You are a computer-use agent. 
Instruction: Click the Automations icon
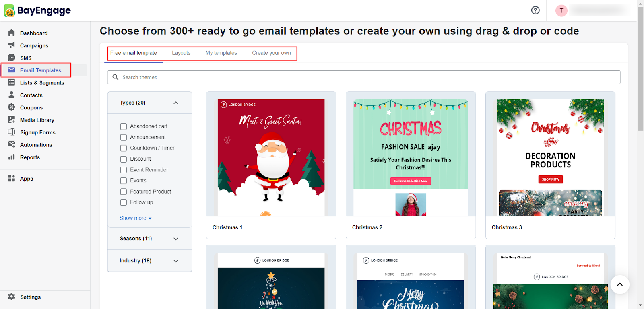[11, 144]
